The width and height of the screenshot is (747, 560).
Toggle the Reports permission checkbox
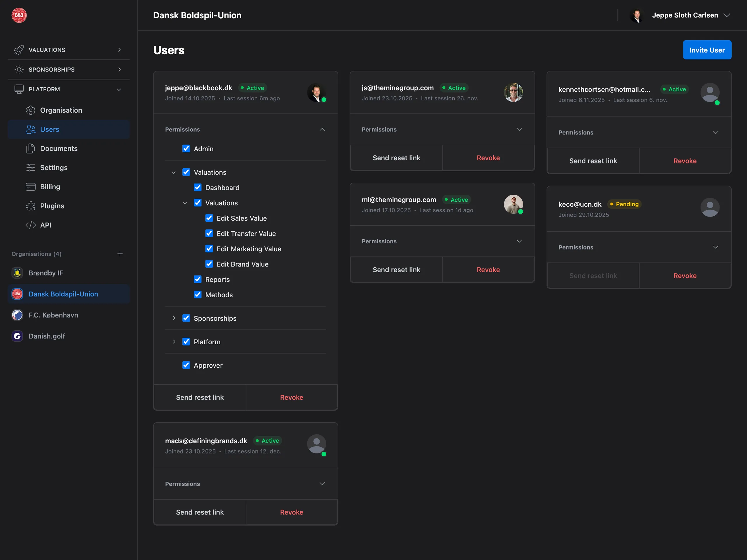point(198,279)
